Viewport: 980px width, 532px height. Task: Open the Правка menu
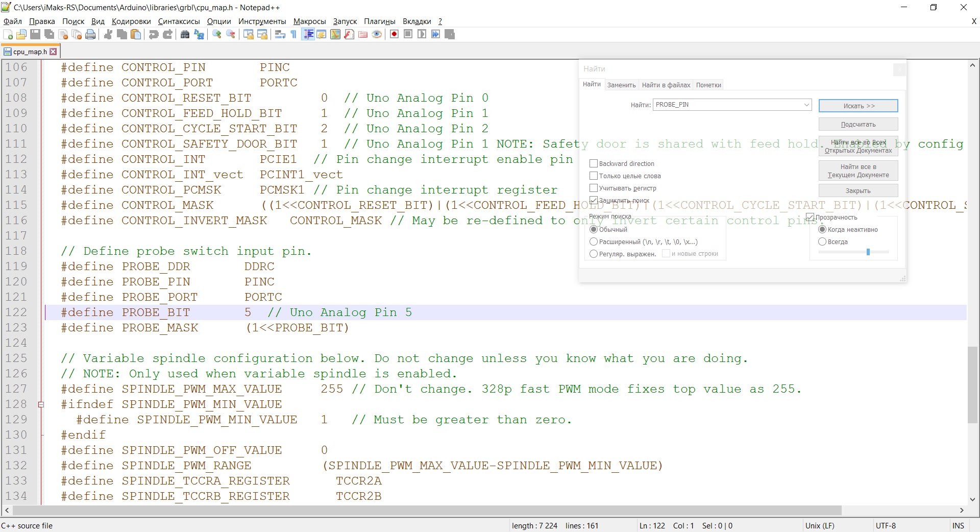[x=42, y=21]
